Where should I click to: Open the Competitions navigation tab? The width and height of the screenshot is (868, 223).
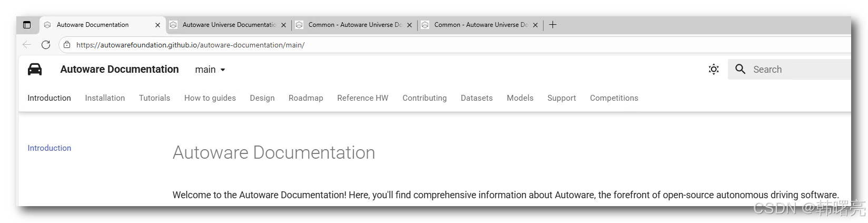click(x=614, y=98)
